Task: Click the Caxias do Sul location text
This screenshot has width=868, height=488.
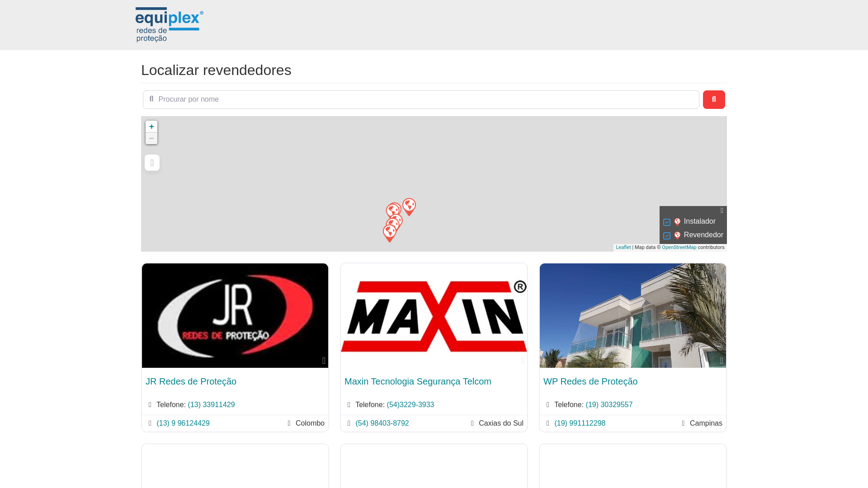Action: pos(501,423)
